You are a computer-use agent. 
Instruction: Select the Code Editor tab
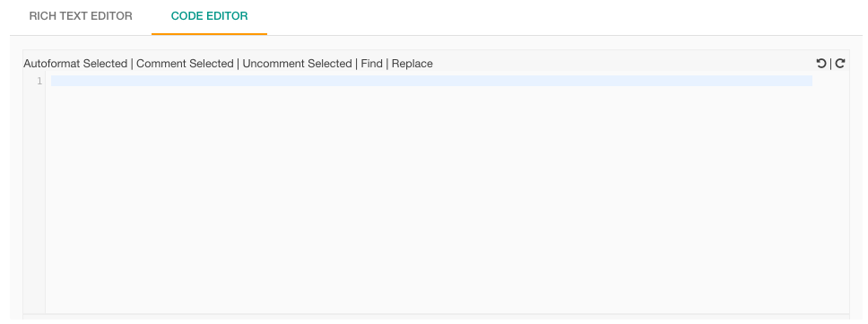[209, 16]
